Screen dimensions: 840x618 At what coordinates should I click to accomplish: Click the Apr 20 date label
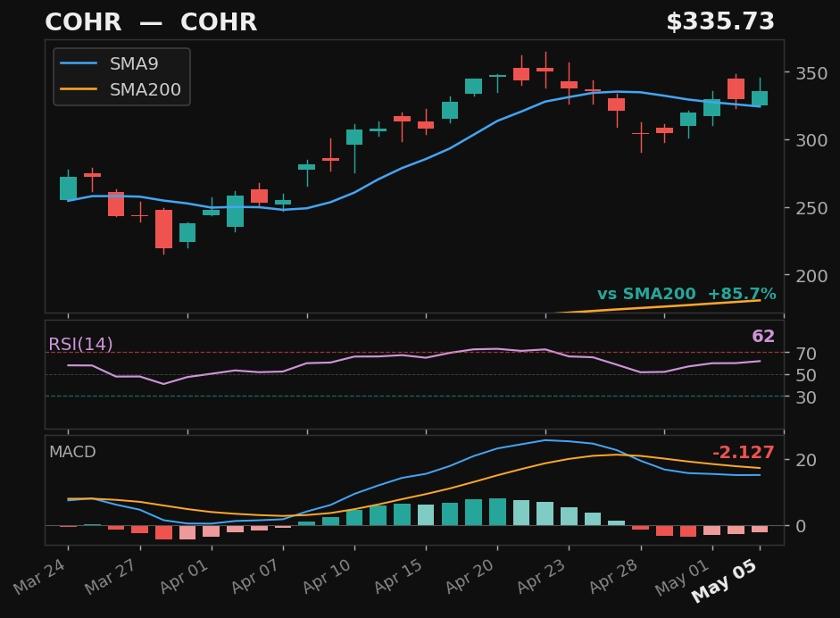point(470,575)
